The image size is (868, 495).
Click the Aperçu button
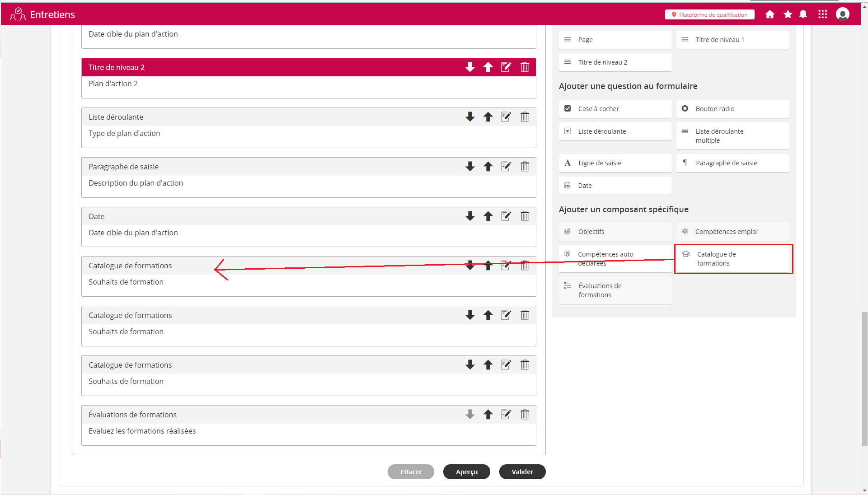tap(467, 472)
